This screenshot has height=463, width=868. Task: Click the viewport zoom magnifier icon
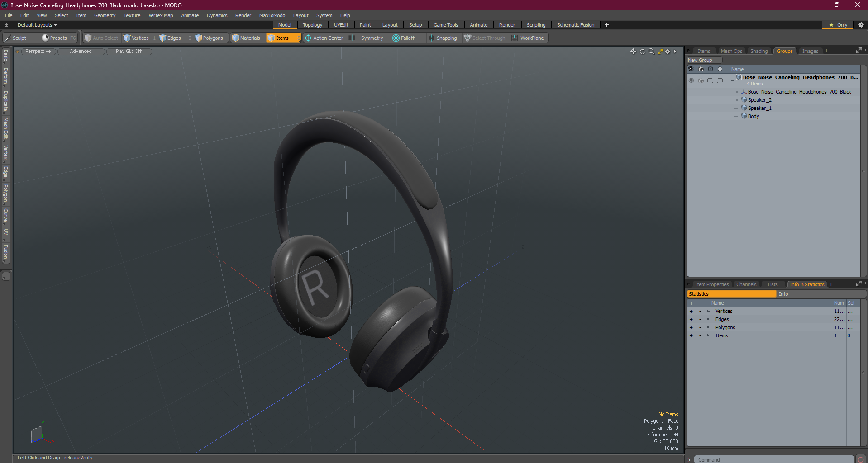[x=651, y=52]
